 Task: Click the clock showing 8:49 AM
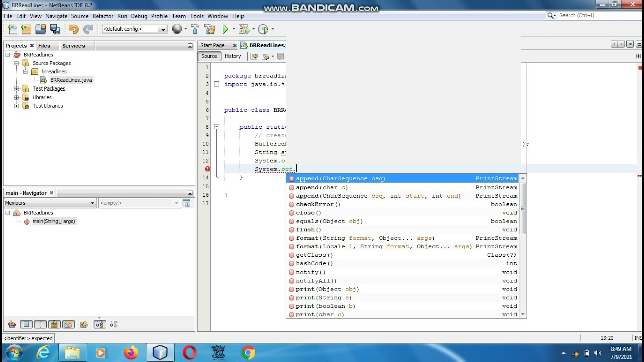[620, 349]
